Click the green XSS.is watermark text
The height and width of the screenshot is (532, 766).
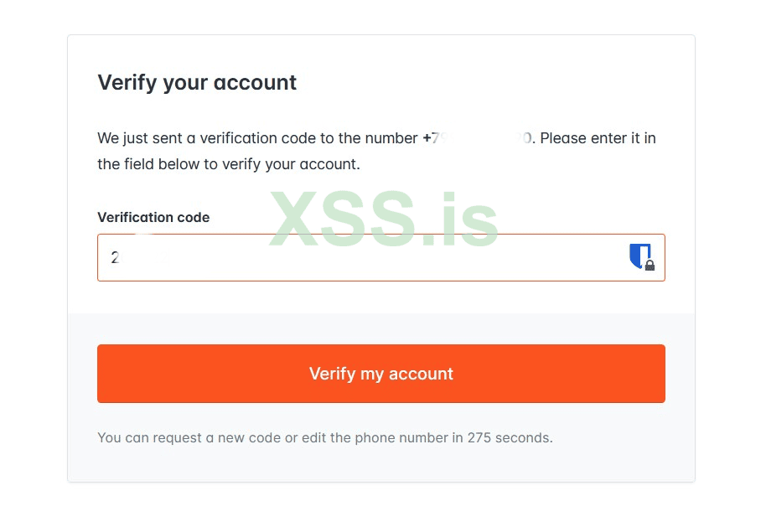pyautogui.click(x=384, y=220)
